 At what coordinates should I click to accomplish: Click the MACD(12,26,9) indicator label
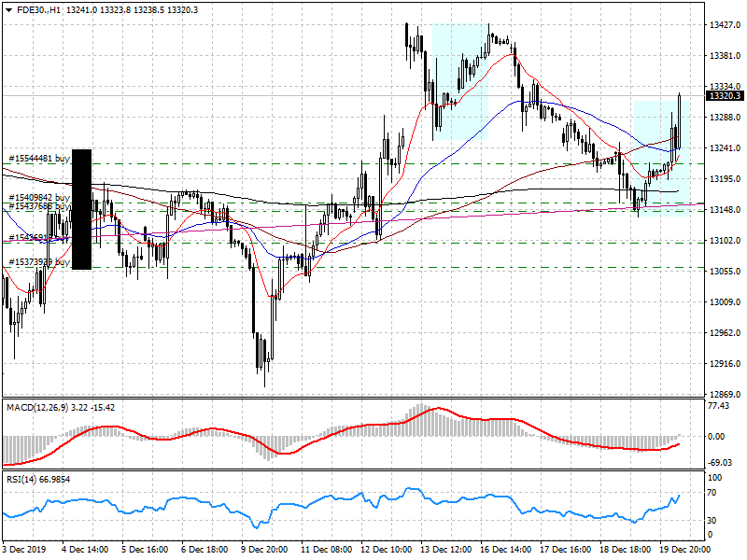(37, 408)
